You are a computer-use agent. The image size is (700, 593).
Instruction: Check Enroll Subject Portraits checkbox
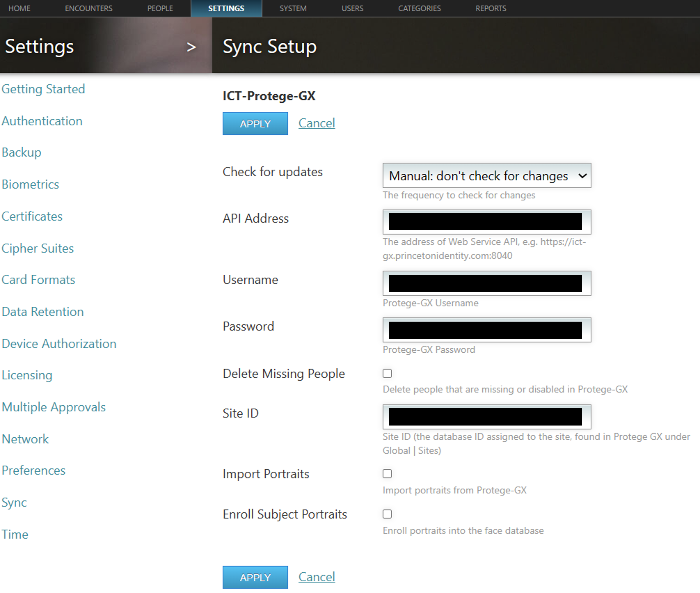pyautogui.click(x=387, y=514)
